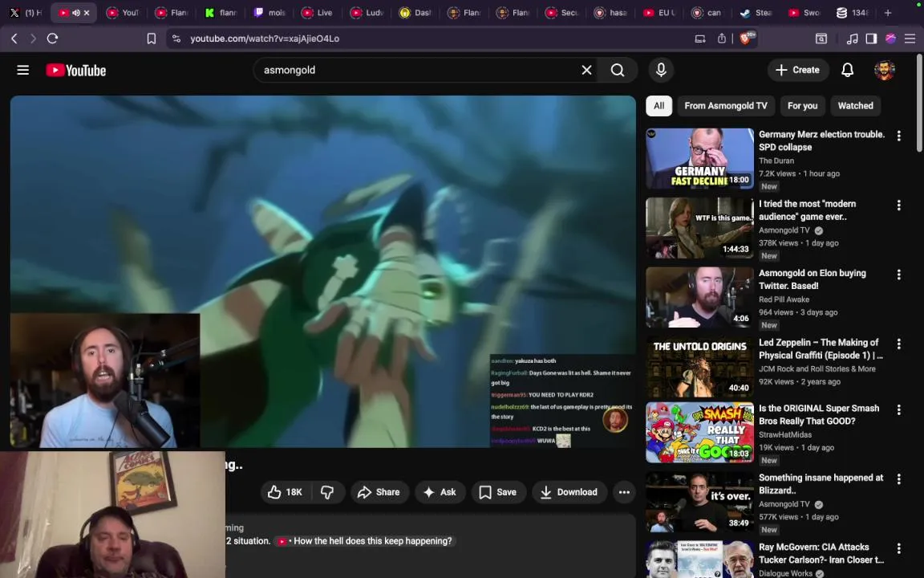This screenshot has width=924, height=578.
Task: Open options for Elon buying Twitter video
Action: (898, 275)
